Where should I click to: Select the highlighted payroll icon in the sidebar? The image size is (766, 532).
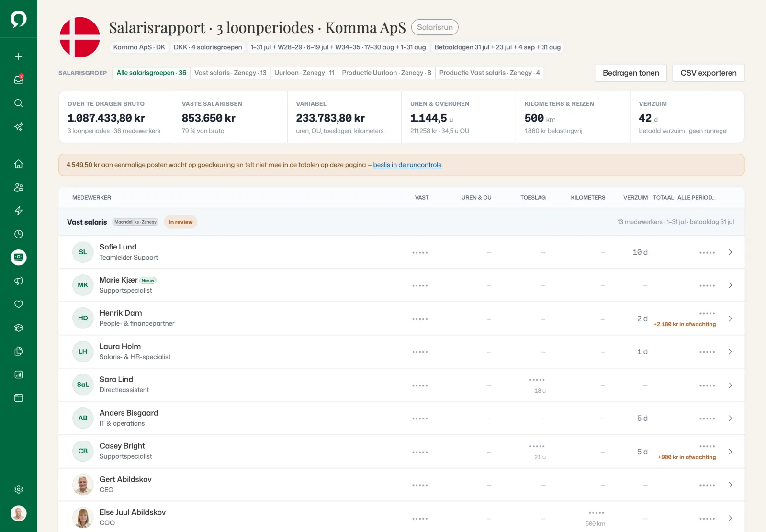coord(19,258)
